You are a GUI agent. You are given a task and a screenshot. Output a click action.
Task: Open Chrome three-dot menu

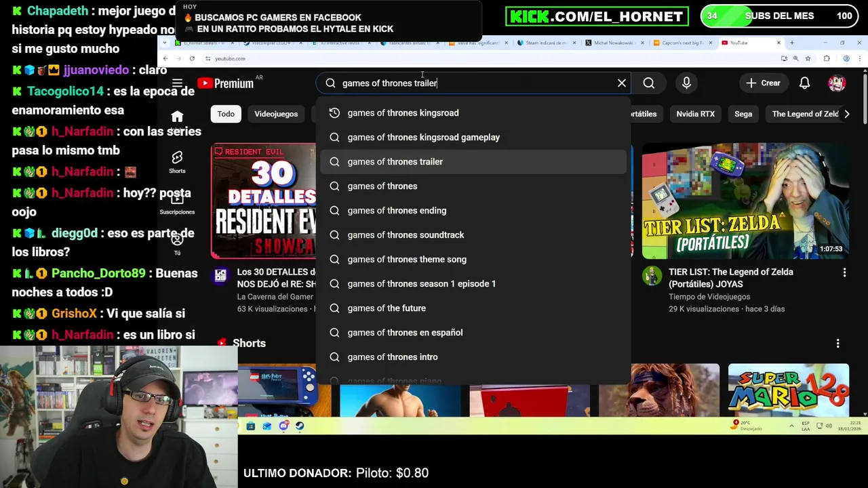pos(859,58)
